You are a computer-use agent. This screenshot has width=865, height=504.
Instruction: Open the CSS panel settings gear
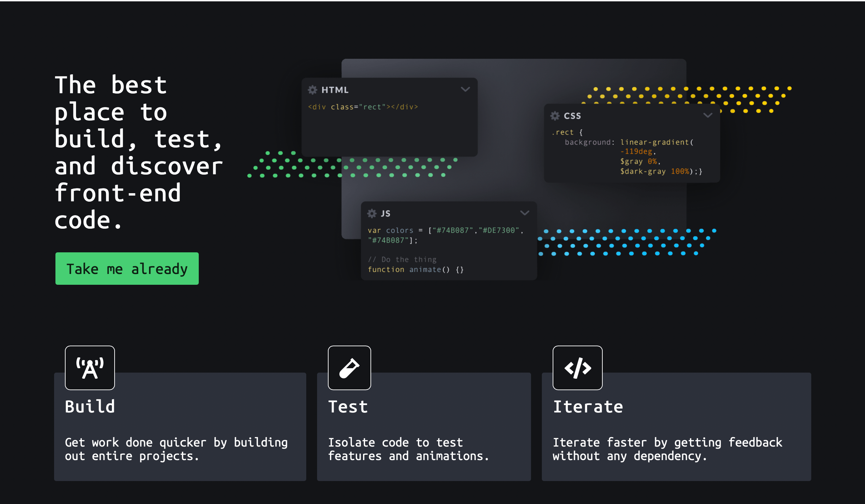tap(555, 116)
